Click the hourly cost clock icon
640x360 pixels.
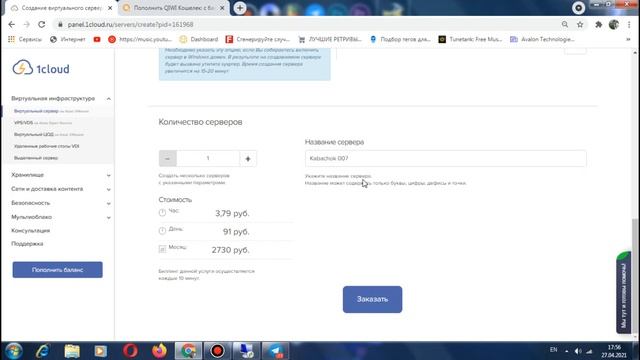point(162,213)
